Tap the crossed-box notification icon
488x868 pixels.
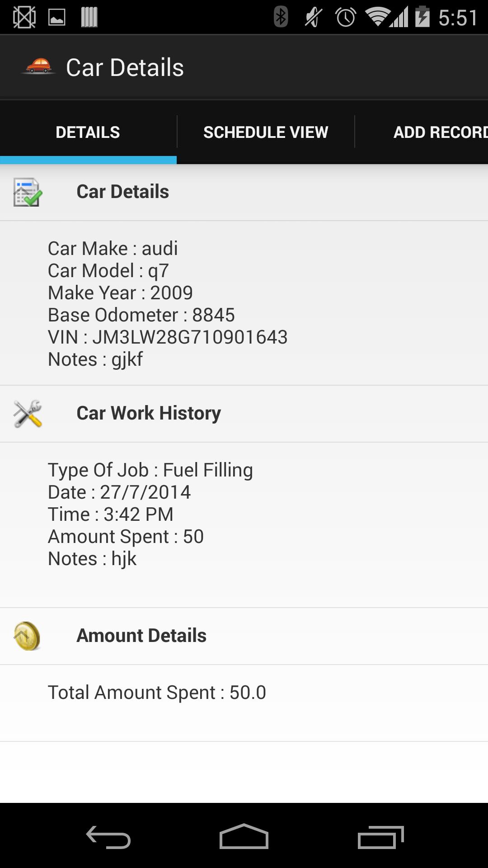pos(24,17)
